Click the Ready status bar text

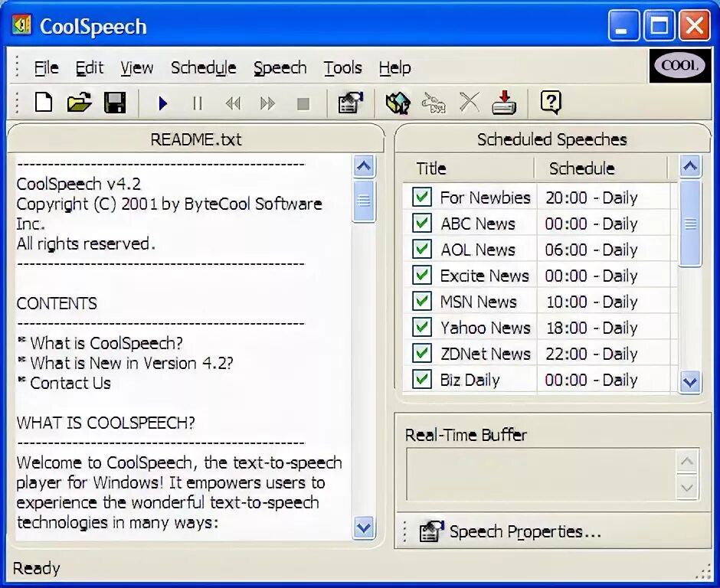[x=36, y=568]
